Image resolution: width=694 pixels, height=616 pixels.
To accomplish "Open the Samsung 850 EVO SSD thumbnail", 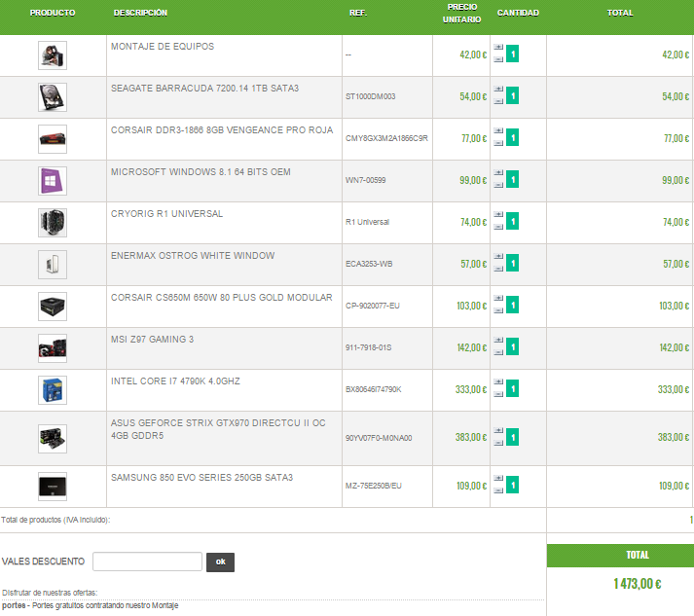I will click(53, 487).
